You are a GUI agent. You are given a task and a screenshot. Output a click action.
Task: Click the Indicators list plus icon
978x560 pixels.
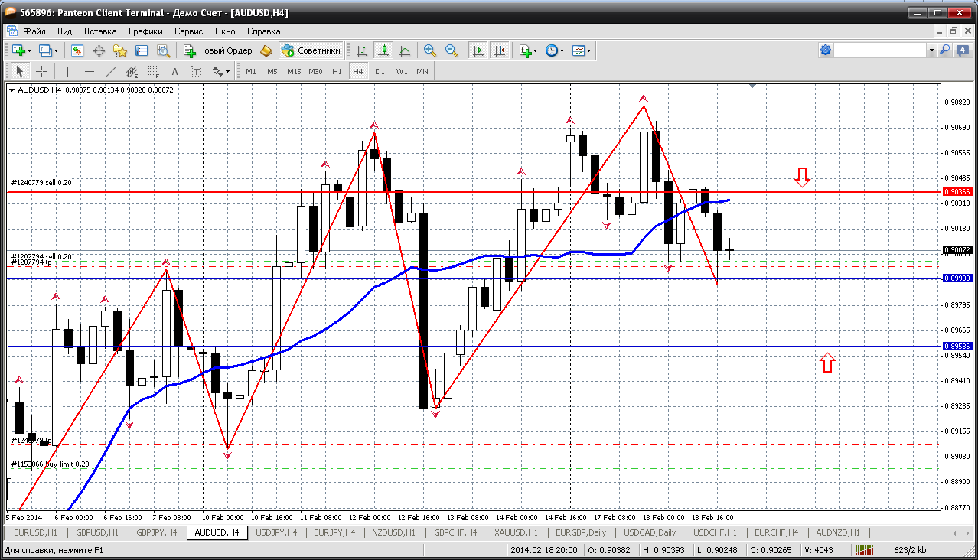coord(525,50)
